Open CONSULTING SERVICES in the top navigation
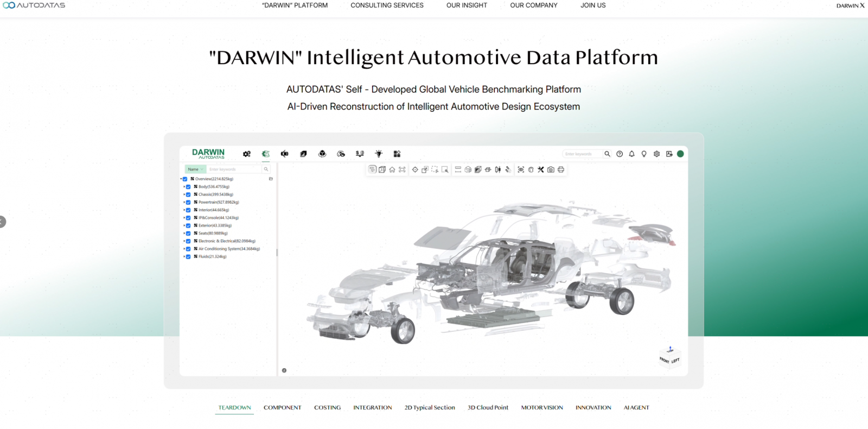This screenshot has width=868, height=429. tap(387, 5)
